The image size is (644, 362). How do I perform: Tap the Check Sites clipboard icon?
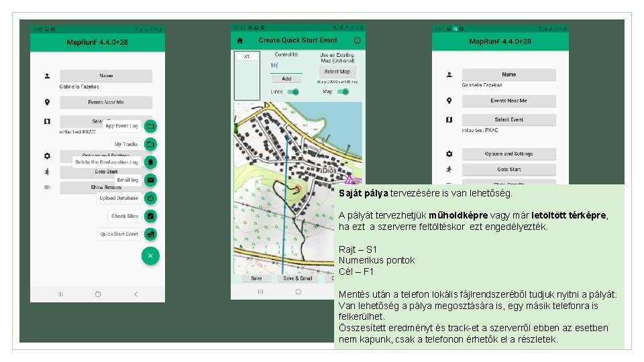[x=150, y=216]
